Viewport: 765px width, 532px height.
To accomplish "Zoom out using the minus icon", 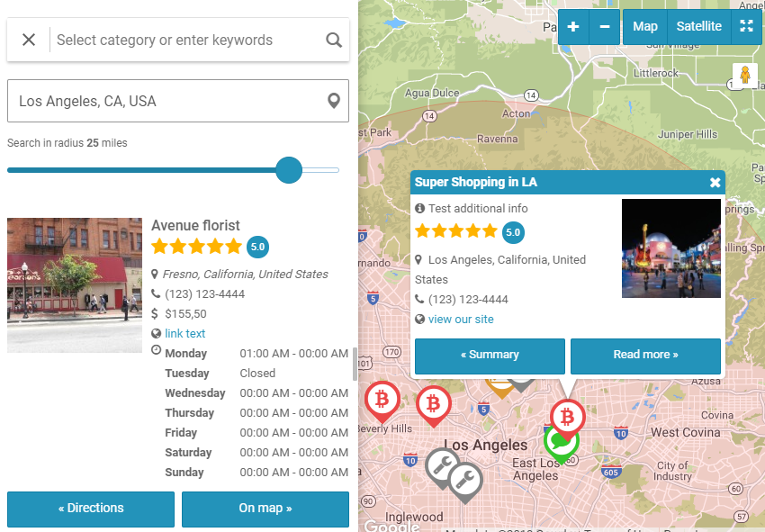I will point(604,27).
